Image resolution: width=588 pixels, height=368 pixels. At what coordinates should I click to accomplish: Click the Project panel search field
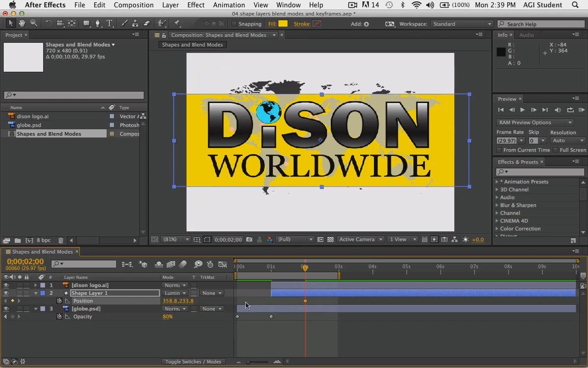coord(74,95)
